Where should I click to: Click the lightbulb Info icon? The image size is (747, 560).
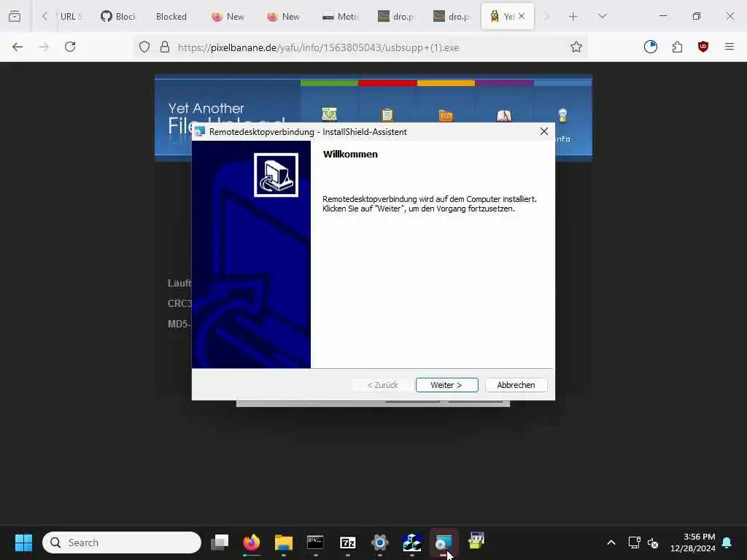(x=562, y=114)
